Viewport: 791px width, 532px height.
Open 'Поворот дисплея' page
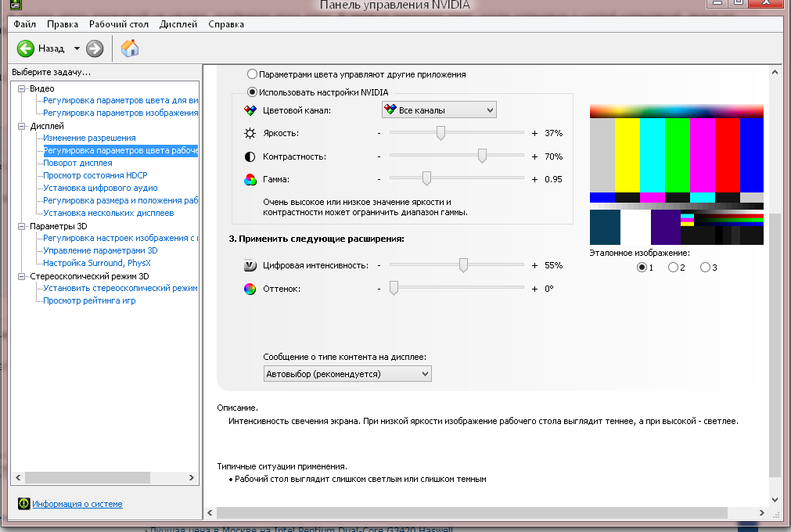77,163
